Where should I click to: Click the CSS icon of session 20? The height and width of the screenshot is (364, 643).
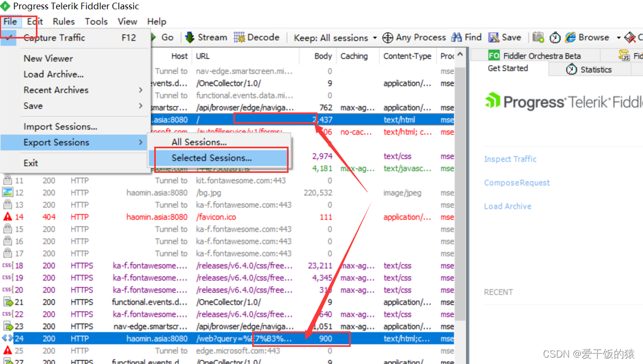pyautogui.click(x=7, y=290)
